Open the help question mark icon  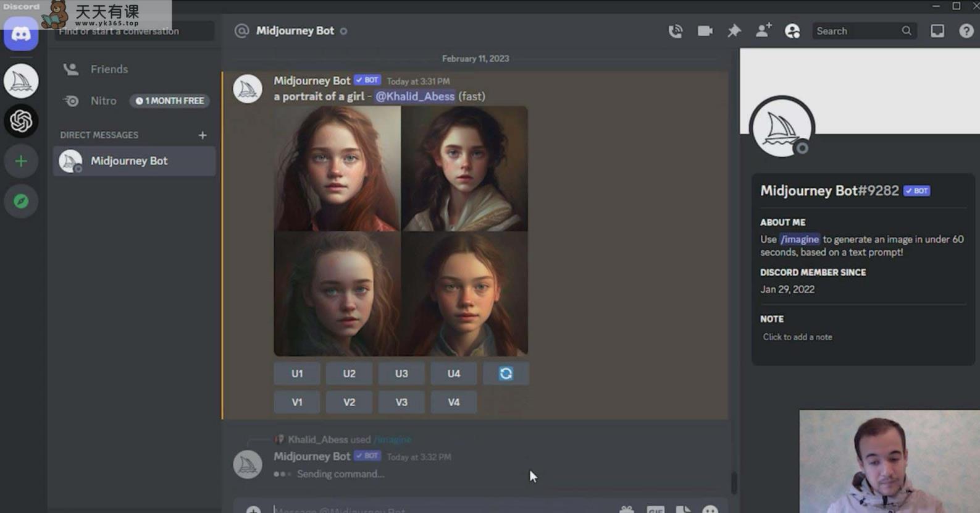click(966, 31)
